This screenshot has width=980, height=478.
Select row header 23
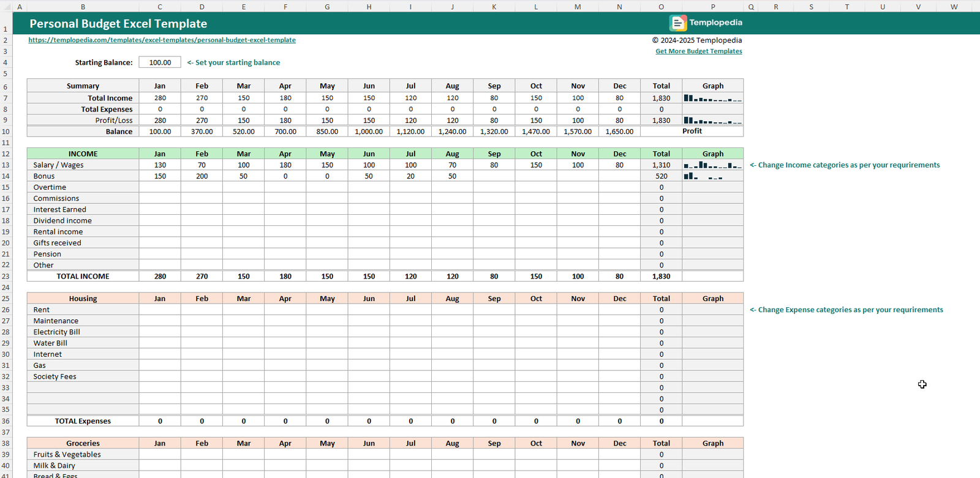6,277
